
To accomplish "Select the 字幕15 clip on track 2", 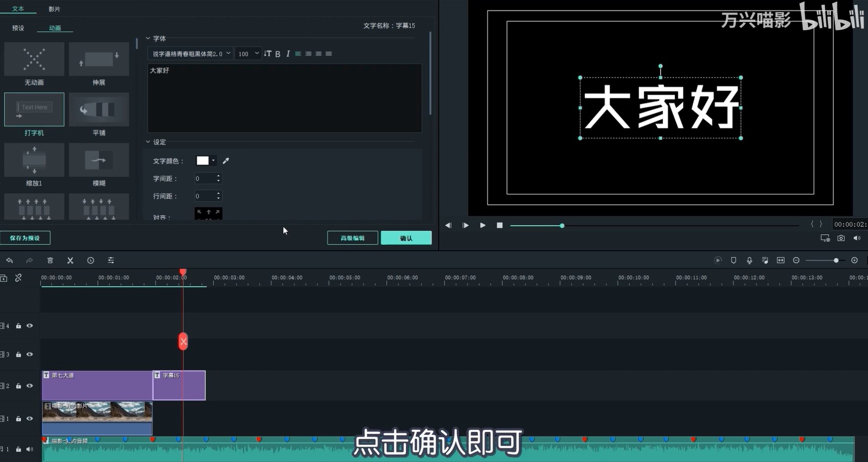I will (x=179, y=386).
